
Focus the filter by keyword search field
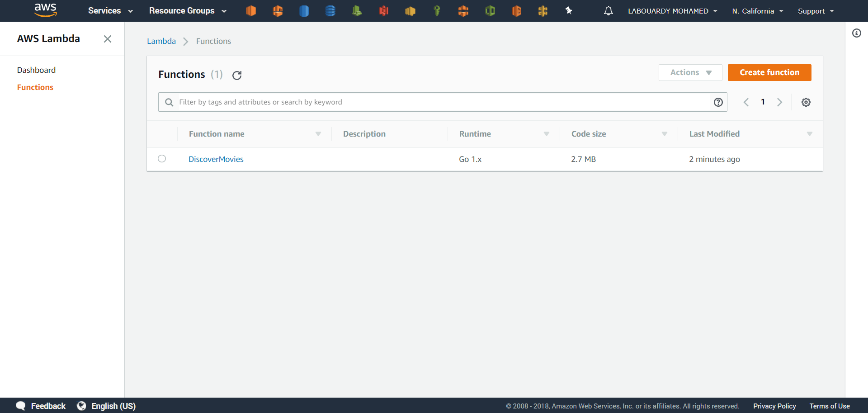[443, 102]
